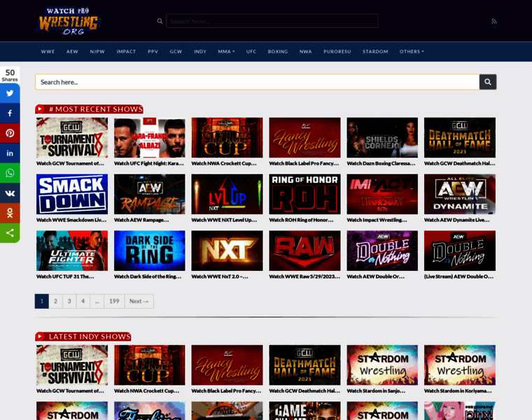Open the Ultimate Fighter thumbnail
This screenshot has height=420, width=532.
(x=72, y=251)
